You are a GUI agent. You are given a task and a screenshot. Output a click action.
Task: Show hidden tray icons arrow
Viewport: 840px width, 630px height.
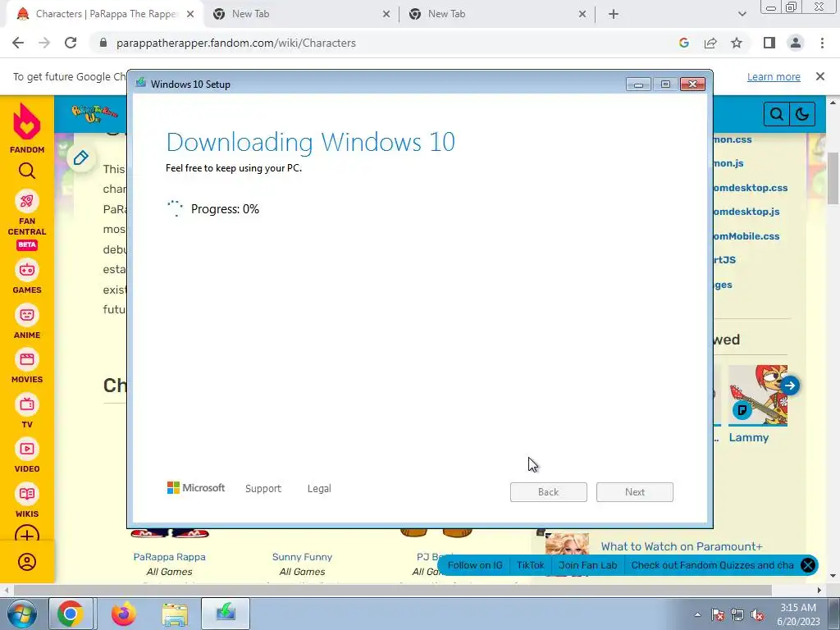point(697,614)
